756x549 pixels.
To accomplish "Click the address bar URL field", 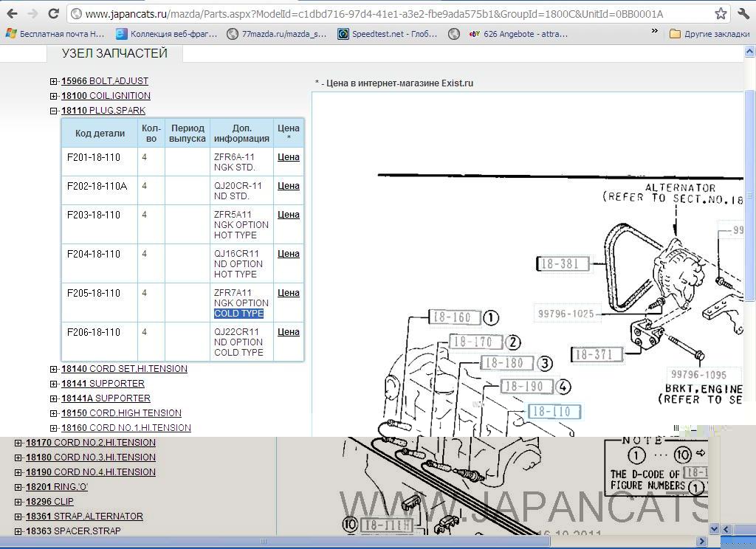I will click(384, 14).
